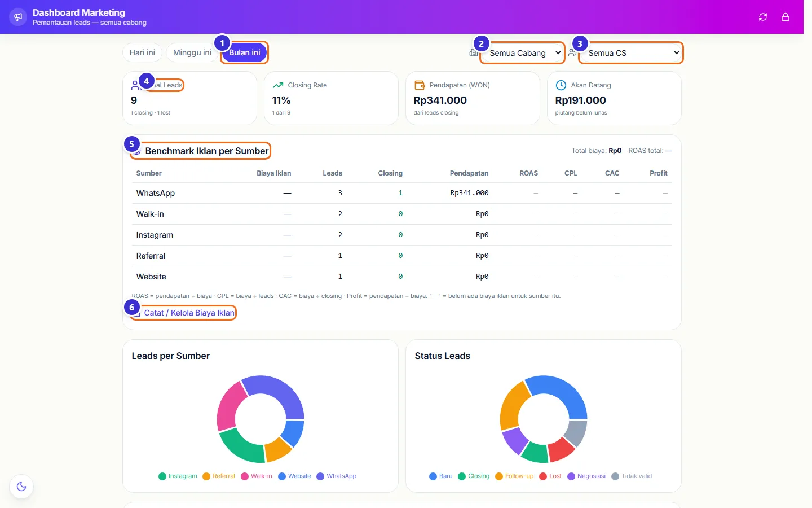Viewport: 812px width, 508px height.
Task: Toggle Referral legend in Leads per Sumber
Action: 219,476
